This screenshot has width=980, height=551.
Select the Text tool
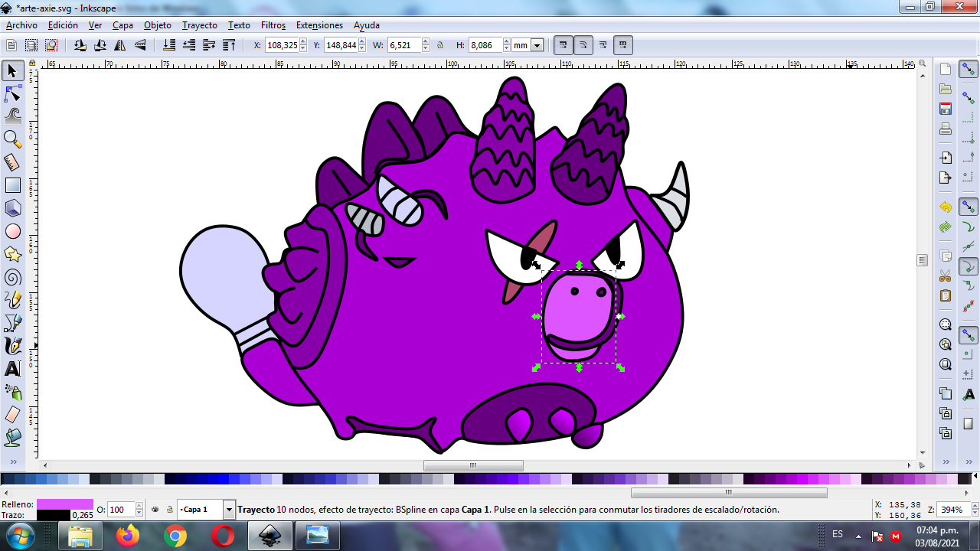pos(12,369)
